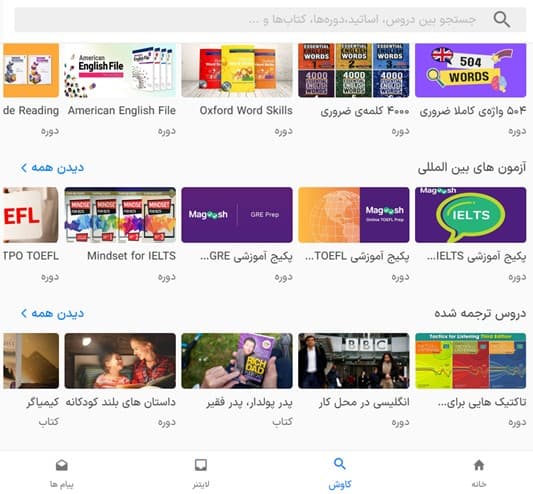Screen dimensions: 533x494
Task: Expand 'دیدن همه' for translated lessons
Action: coord(52,313)
